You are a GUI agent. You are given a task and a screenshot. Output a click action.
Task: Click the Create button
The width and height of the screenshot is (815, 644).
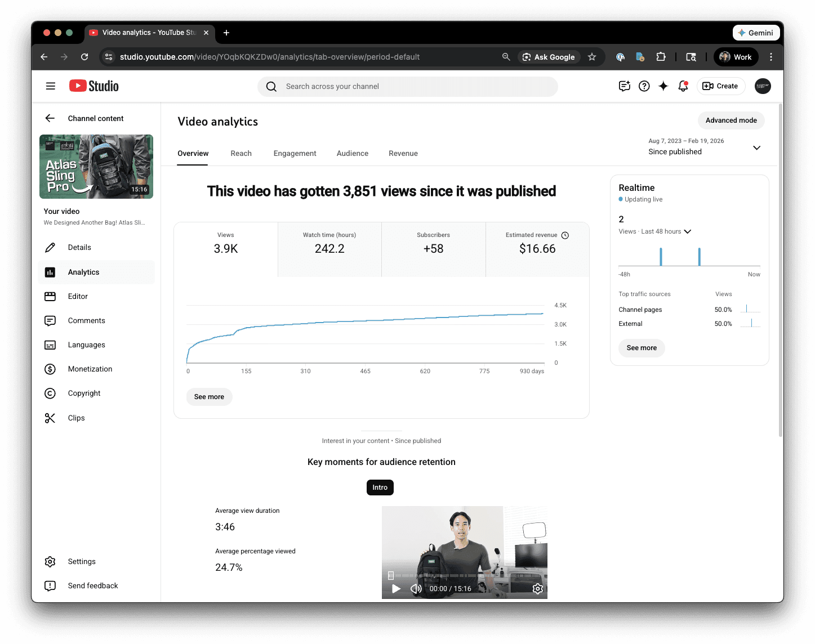(721, 86)
